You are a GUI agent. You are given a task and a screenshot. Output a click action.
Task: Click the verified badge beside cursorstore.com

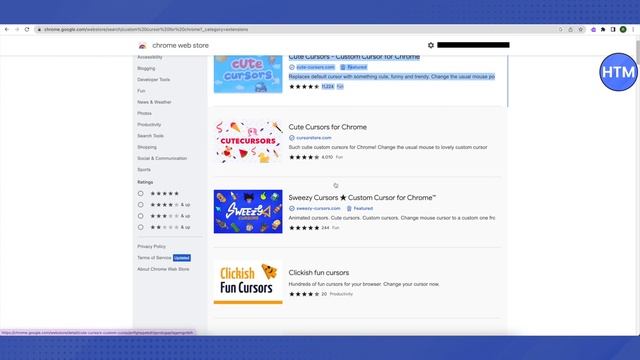click(291, 138)
